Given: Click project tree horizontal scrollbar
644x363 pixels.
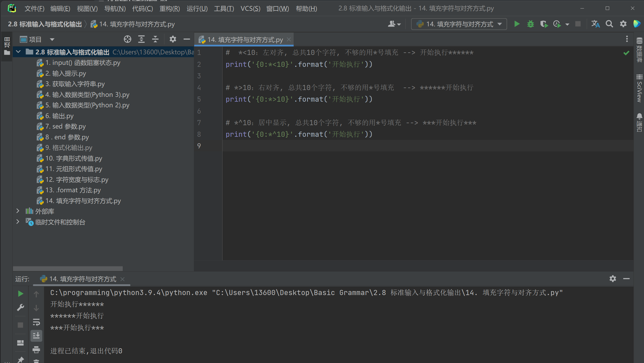Looking at the screenshot, I should 68,268.
